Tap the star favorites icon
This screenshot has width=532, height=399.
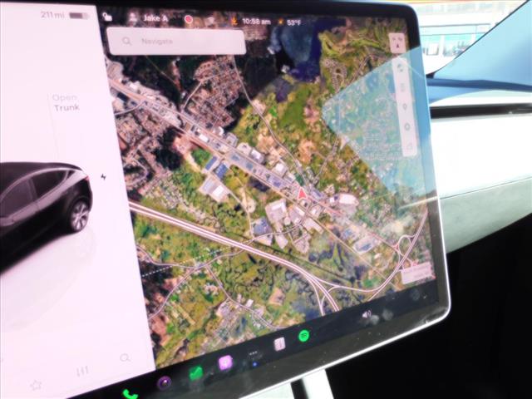click(36, 385)
